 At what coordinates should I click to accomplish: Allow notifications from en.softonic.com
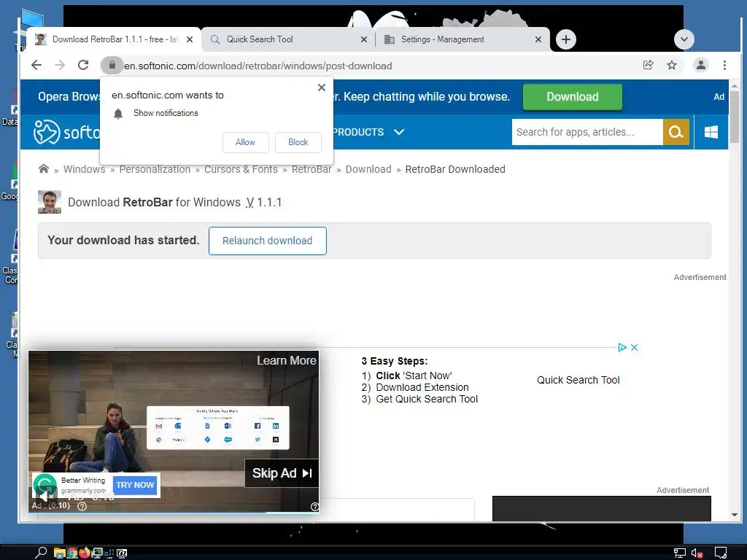click(245, 142)
